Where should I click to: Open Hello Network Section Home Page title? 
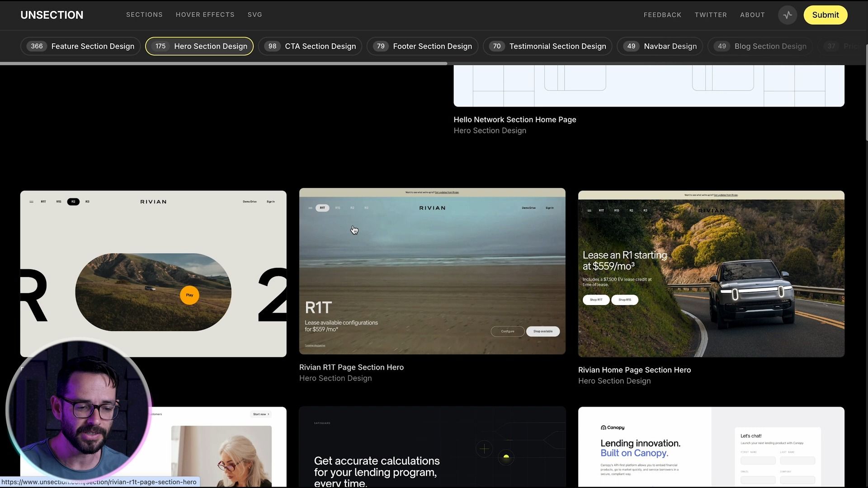[515, 120]
